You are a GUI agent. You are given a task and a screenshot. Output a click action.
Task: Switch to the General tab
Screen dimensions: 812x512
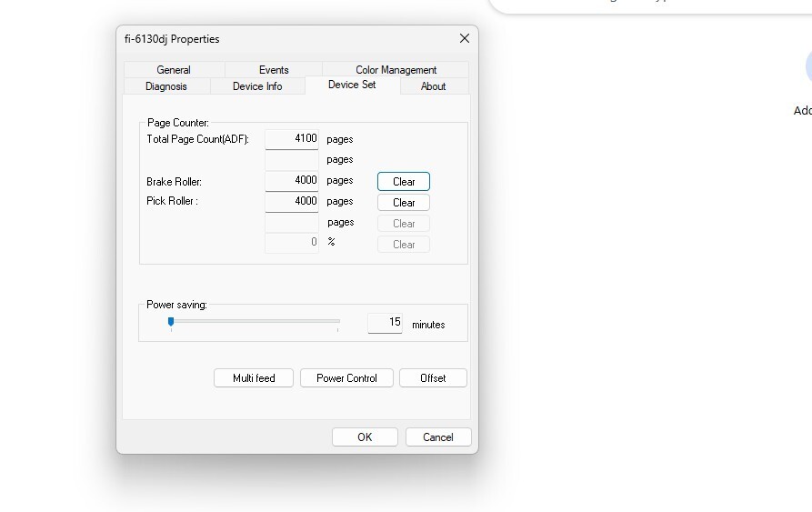tap(173, 70)
